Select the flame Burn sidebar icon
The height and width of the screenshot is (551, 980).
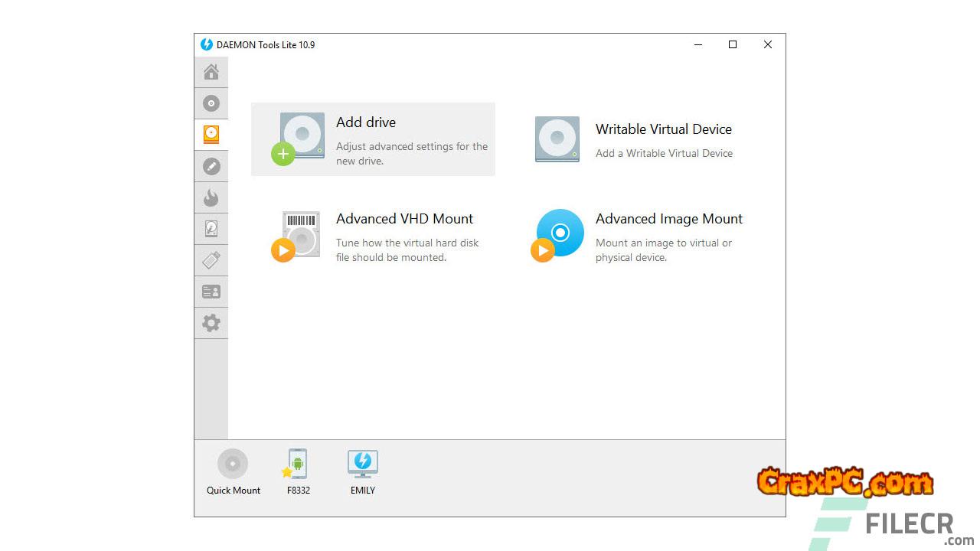pyautogui.click(x=211, y=198)
